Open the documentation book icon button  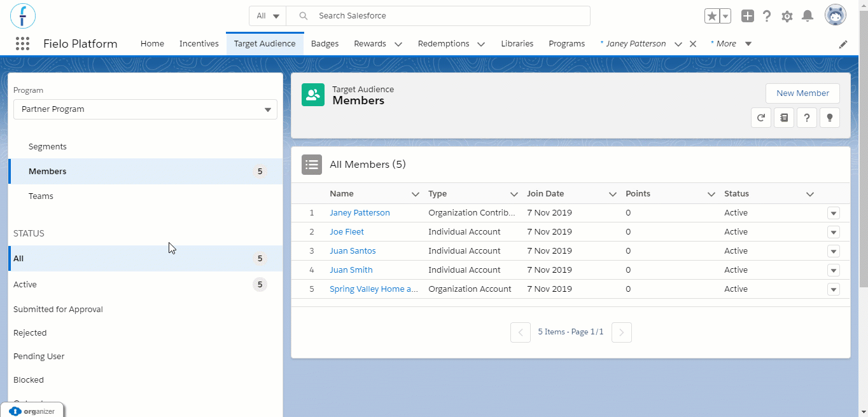tap(784, 118)
